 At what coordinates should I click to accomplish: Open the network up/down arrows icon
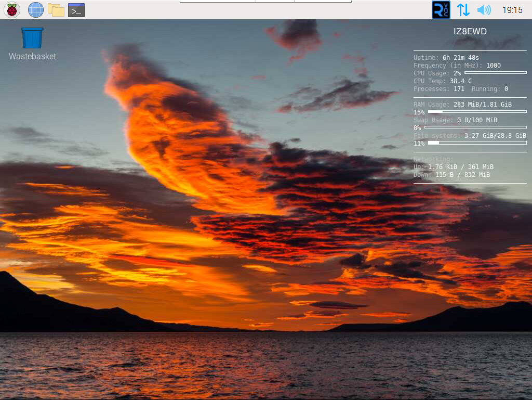(x=463, y=10)
